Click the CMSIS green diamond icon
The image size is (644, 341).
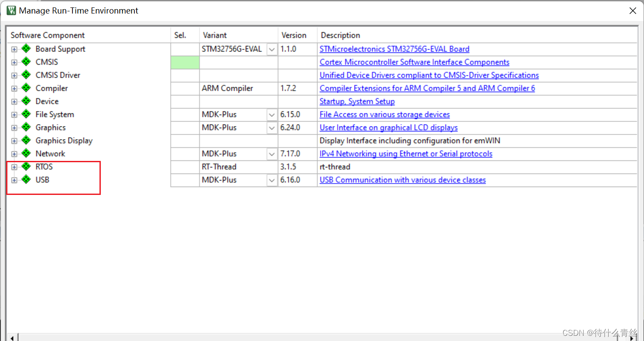[26, 62]
